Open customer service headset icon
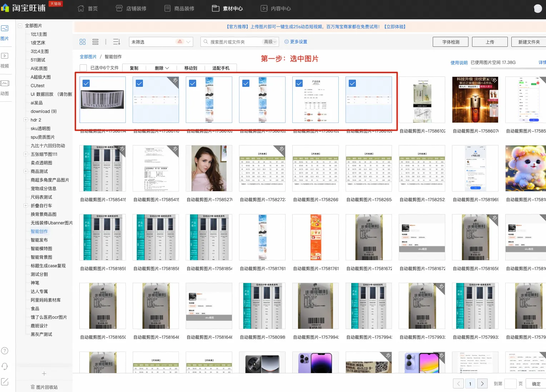The width and height of the screenshot is (546, 392). (5, 366)
